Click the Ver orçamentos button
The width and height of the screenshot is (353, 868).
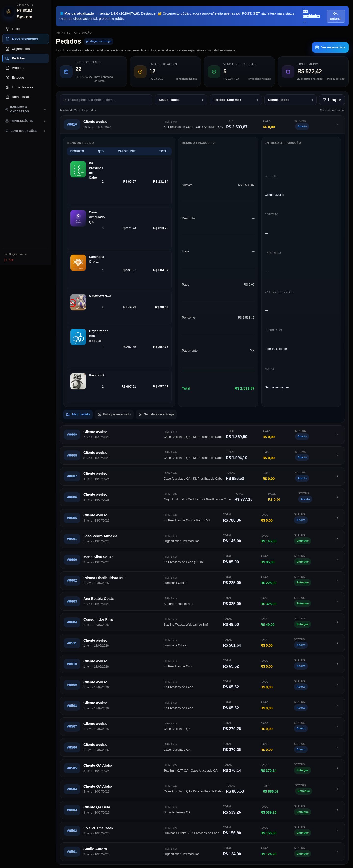click(x=330, y=47)
